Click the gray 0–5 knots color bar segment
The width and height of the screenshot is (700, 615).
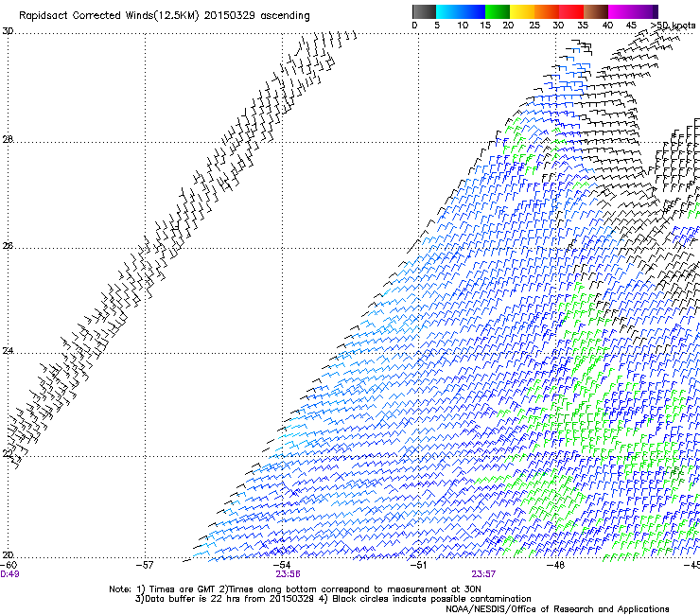pyautogui.click(x=424, y=11)
